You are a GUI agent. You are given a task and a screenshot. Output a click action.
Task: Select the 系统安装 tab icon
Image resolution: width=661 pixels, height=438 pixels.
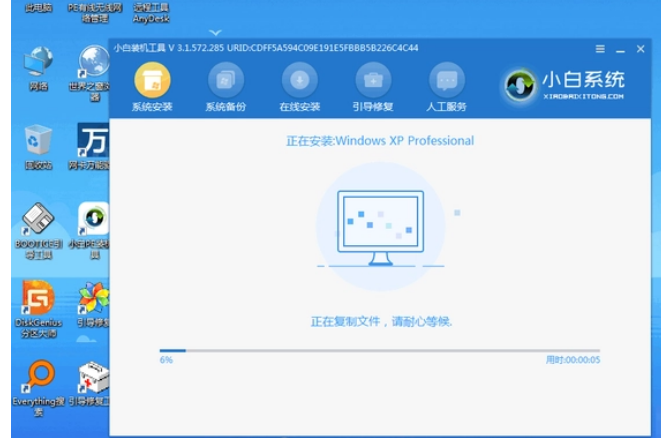(x=152, y=81)
